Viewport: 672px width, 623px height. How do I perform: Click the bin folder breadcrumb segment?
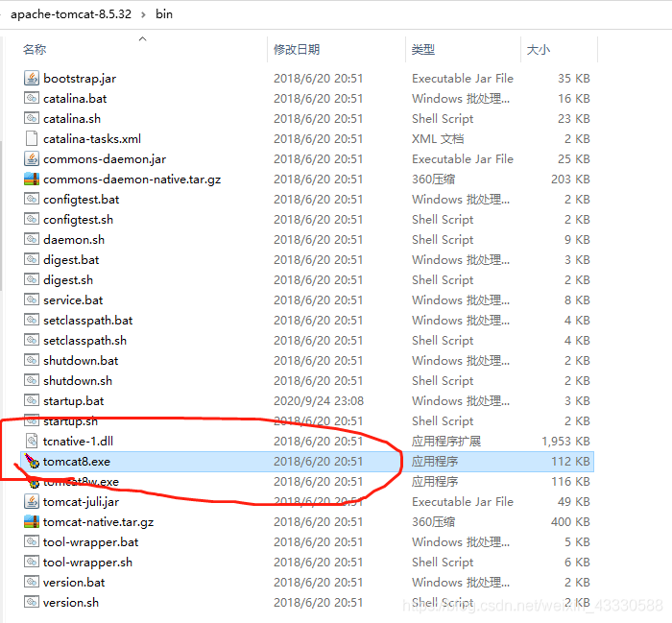click(164, 14)
